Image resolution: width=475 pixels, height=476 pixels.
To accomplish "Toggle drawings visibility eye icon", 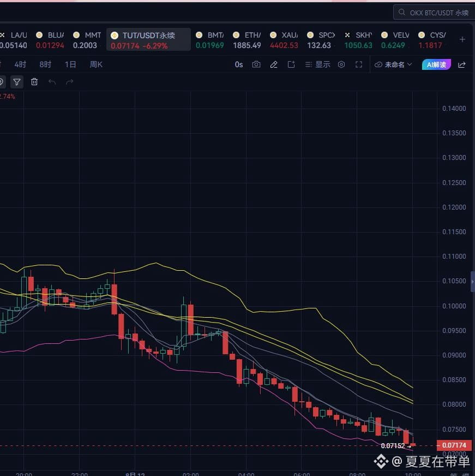I will click(2, 82).
